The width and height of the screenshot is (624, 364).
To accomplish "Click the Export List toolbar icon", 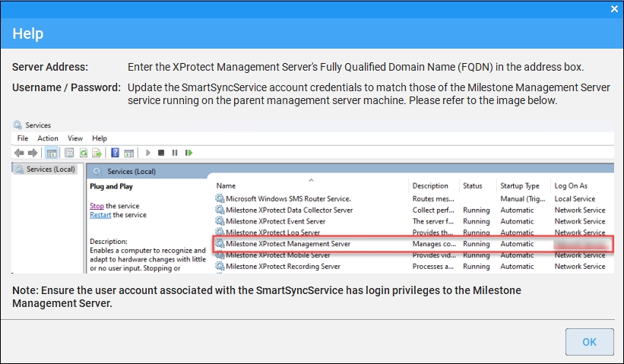I will 97,153.
